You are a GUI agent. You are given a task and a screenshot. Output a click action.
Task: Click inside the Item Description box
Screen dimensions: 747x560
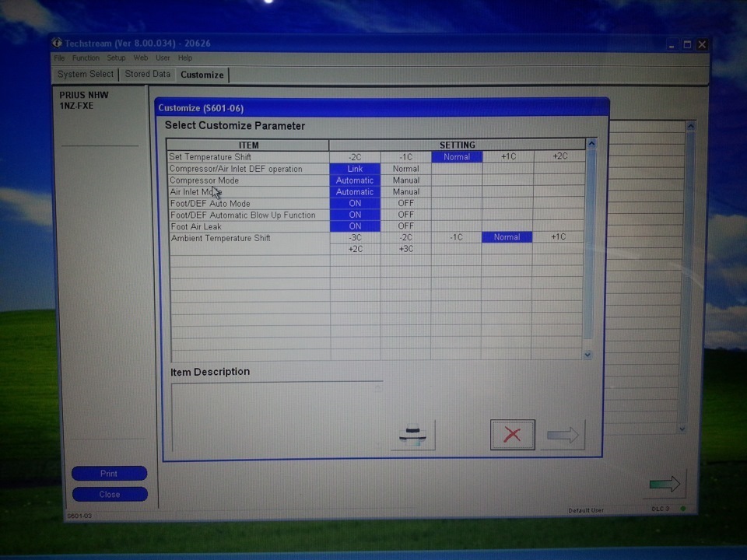pyautogui.click(x=276, y=416)
